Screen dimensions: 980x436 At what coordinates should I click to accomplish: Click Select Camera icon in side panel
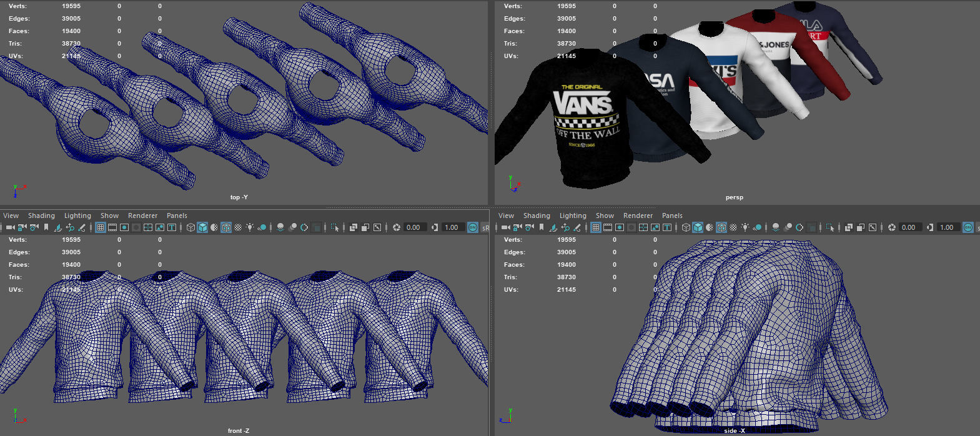(506, 227)
